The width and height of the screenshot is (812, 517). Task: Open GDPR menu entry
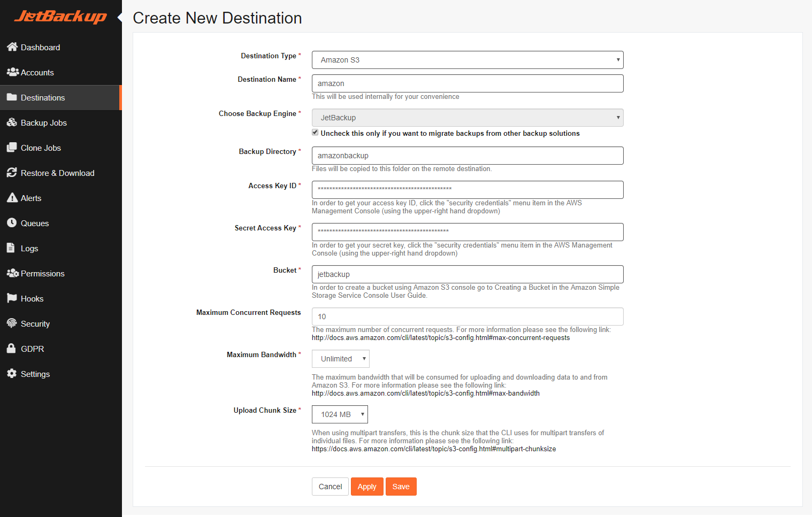click(x=61, y=349)
